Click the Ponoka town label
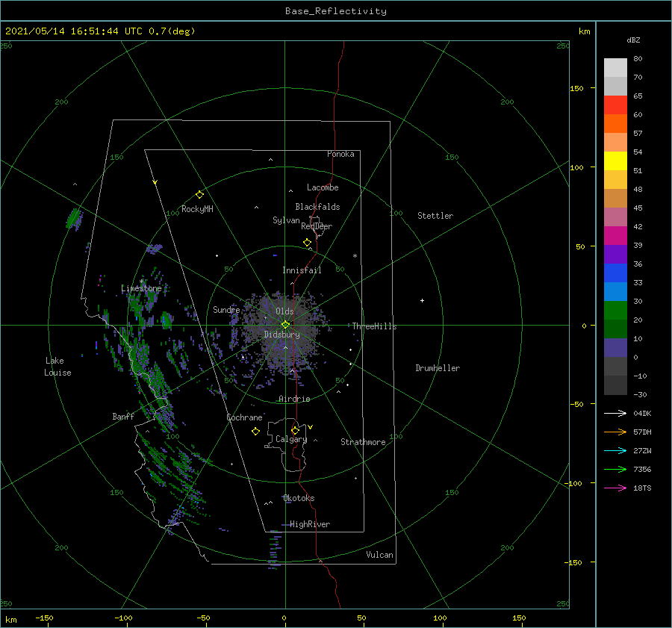672x628 pixels. pos(340,154)
